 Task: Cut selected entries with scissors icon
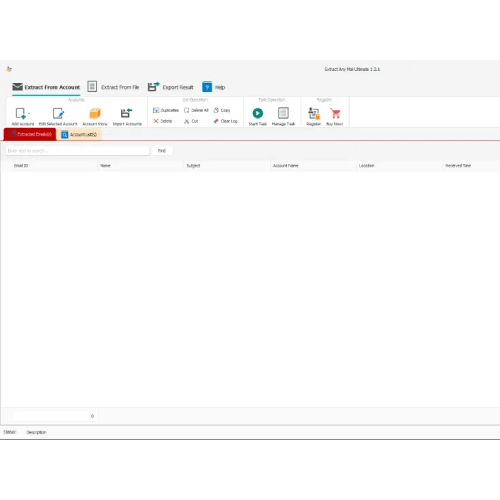coord(191,121)
